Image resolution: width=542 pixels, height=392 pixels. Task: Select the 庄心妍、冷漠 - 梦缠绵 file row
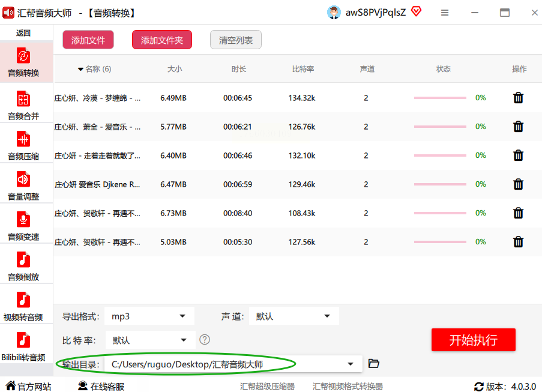point(298,98)
